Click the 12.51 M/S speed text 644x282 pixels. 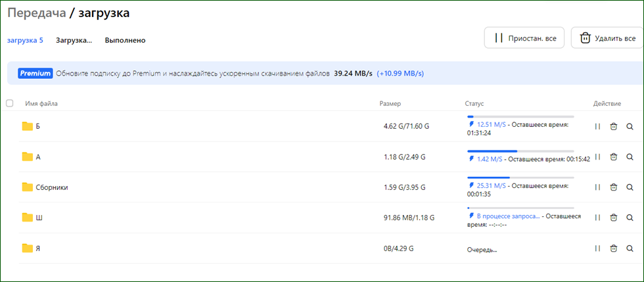pos(492,124)
